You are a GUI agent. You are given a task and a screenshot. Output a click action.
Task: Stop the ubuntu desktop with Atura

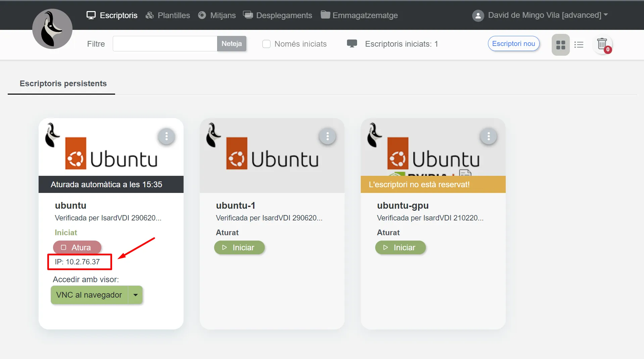(77, 248)
